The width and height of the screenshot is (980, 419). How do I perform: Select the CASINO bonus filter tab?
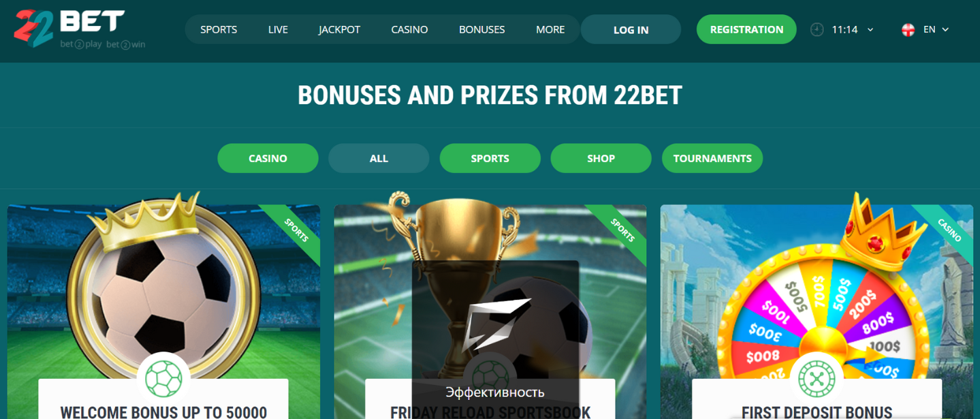(x=268, y=158)
